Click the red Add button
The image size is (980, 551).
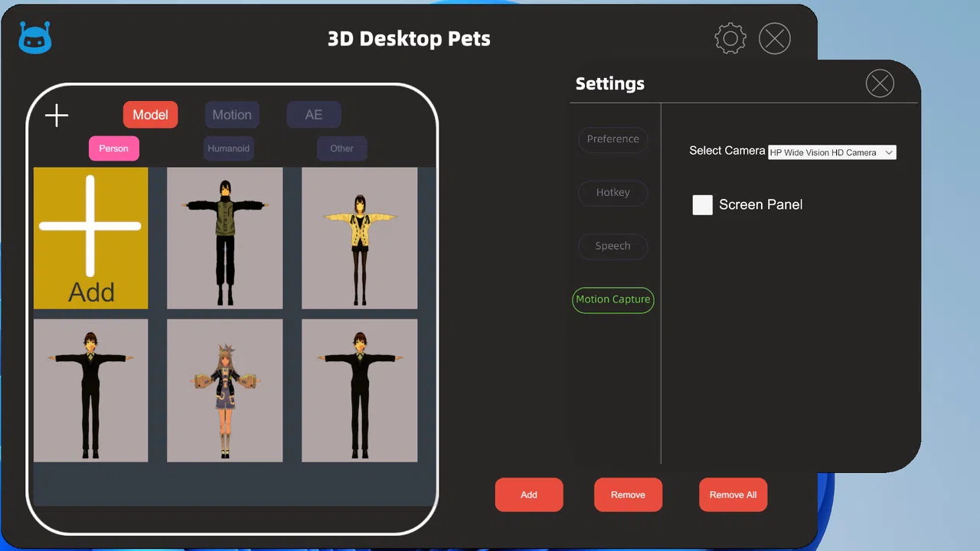pyautogui.click(x=529, y=494)
